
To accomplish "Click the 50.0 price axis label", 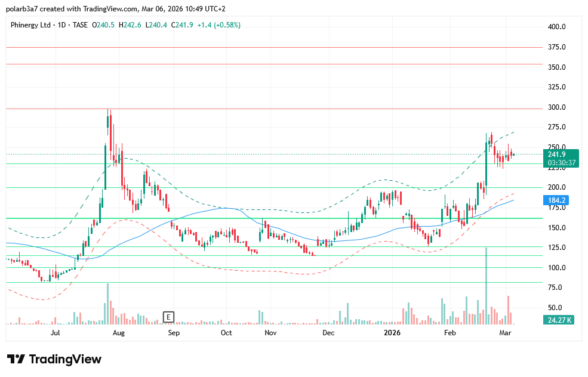I will 555,308.
